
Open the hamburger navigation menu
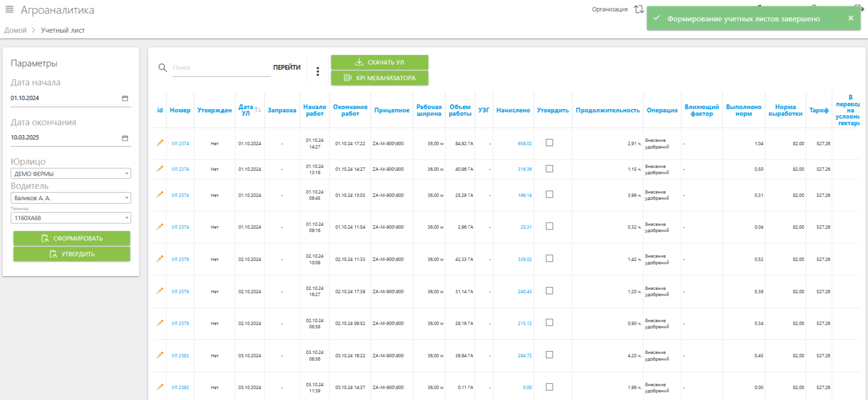click(9, 9)
